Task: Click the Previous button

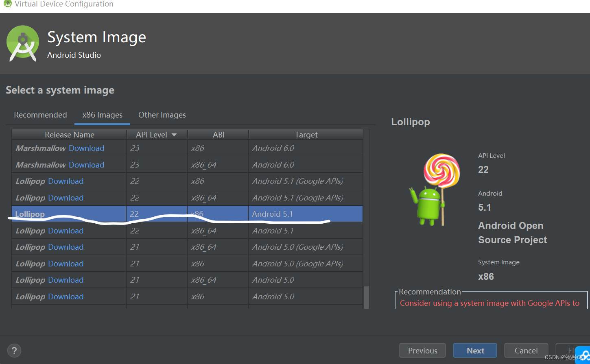Action: 423,351
